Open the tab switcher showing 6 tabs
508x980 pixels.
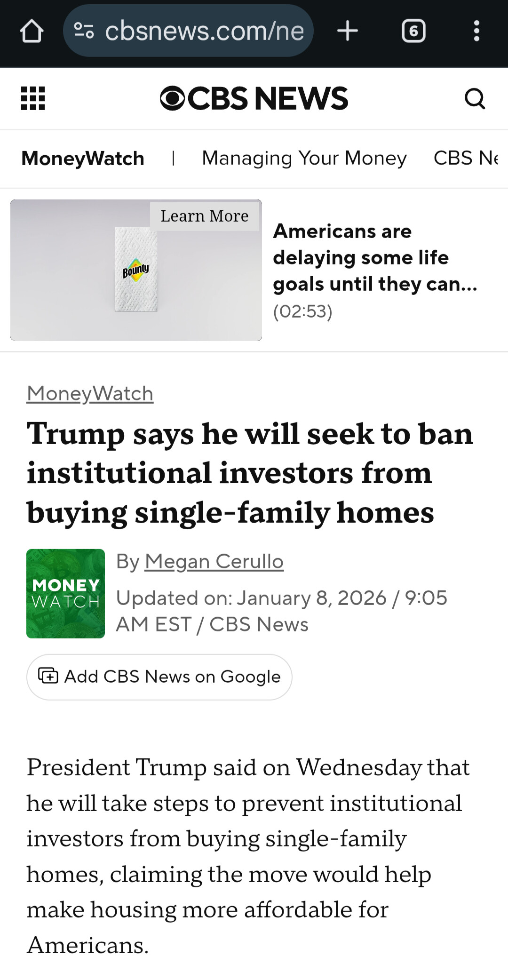[x=413, y=31]
